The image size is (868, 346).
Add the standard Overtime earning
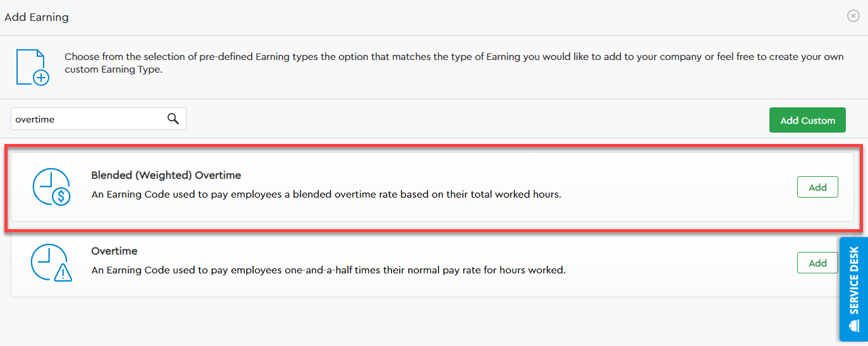[817, 263]
